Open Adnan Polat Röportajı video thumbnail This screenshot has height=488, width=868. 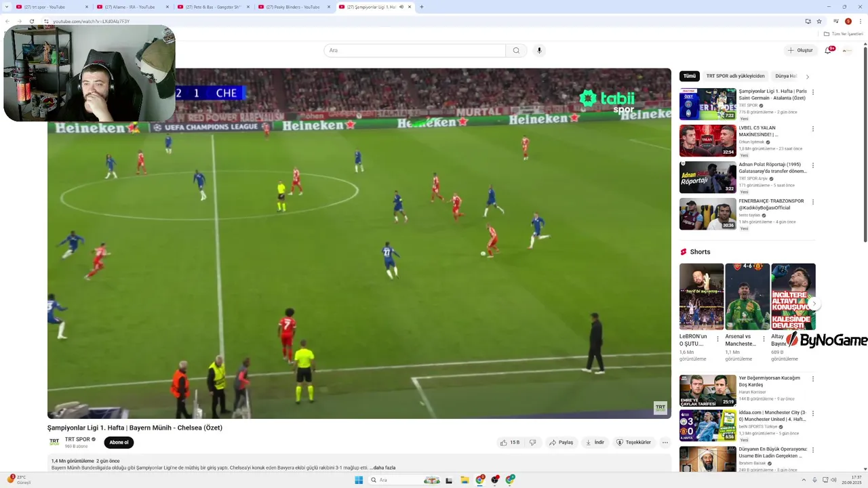pos(708,177)
